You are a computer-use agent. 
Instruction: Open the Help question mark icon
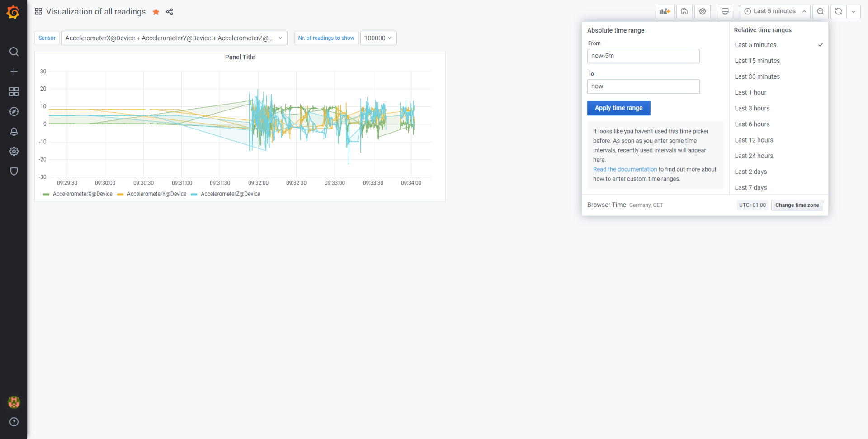coord(14,422)
